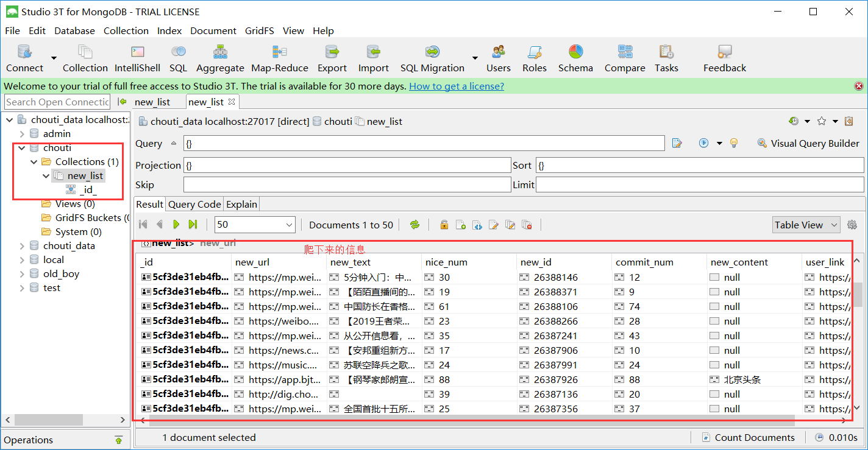Collapse the query panel arrow next to Query
The width and height of the screenshot is (868, 450).
click(x=173, y=143)
